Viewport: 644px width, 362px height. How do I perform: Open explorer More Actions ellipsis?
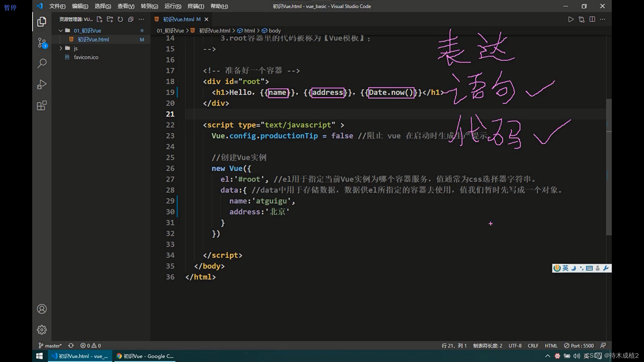pyautogui.click(x=141, y=19)
